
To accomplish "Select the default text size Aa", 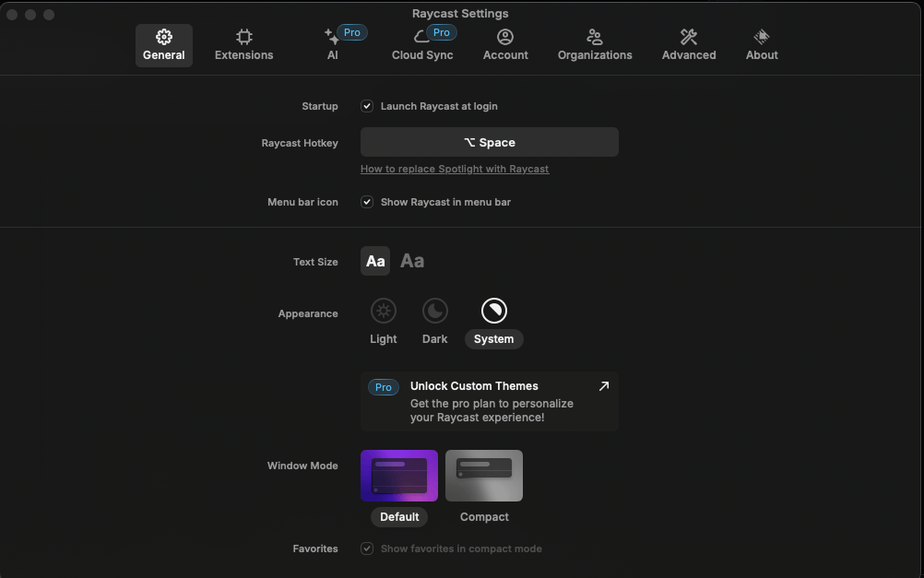I will 375,261.
